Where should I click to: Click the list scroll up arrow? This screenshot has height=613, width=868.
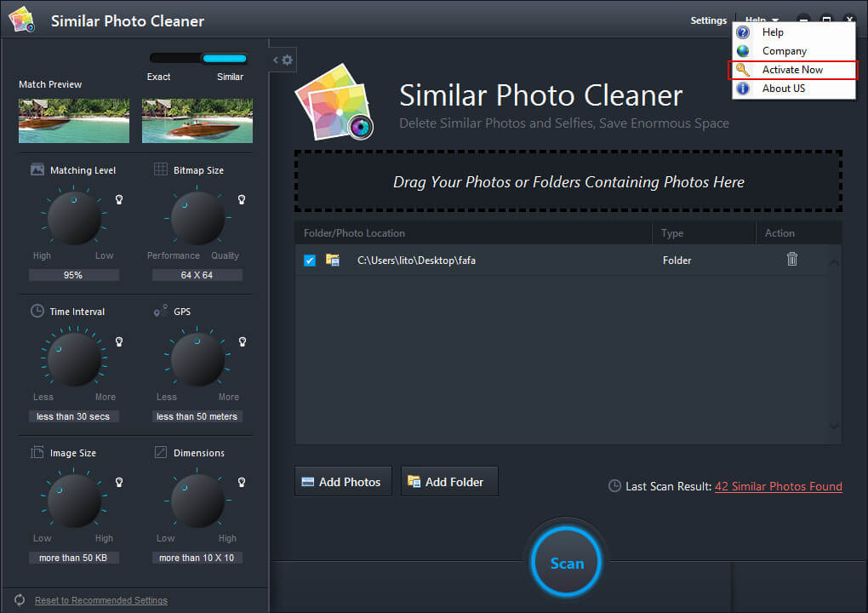click(834, 262)
